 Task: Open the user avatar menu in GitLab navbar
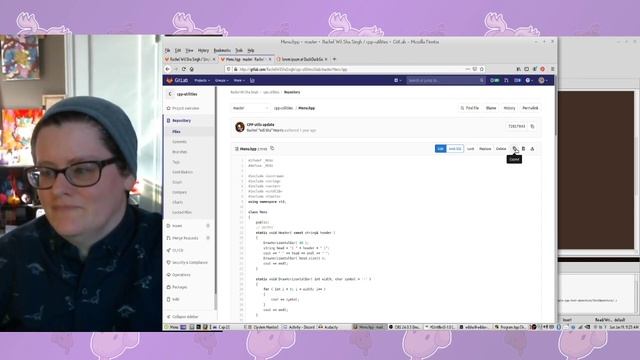(542, 80)
